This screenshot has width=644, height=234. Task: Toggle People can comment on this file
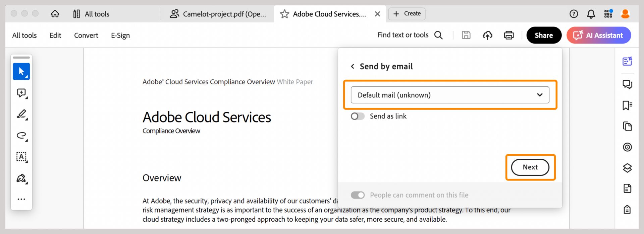[x=358, y=195]
